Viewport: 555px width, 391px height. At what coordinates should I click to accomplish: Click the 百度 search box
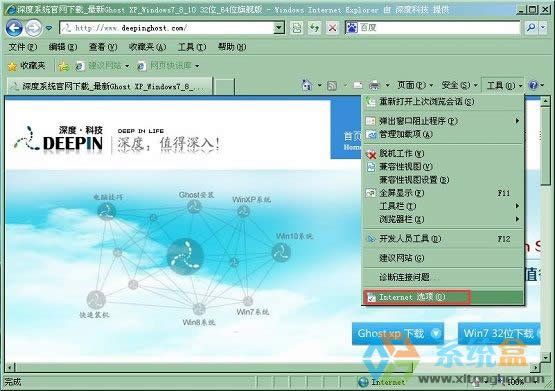point(439,28)
